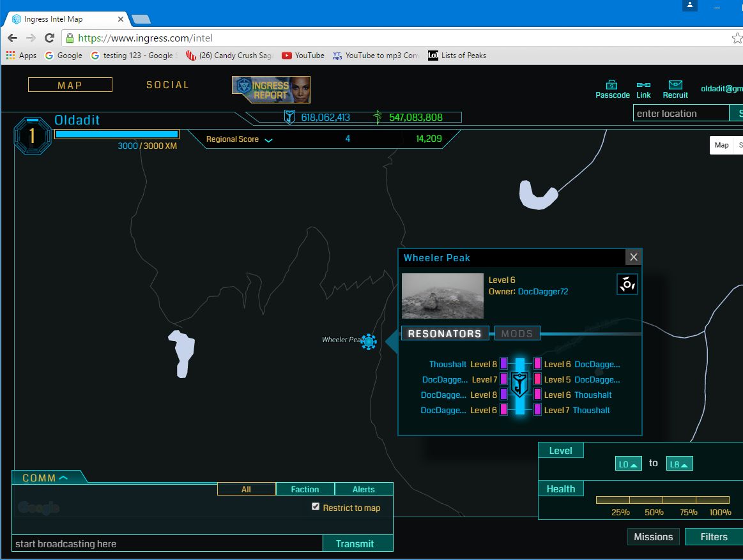Open the L0 minimum level dropdown
Viewport: 743px width, 560px height.
[x=628, y=464]
